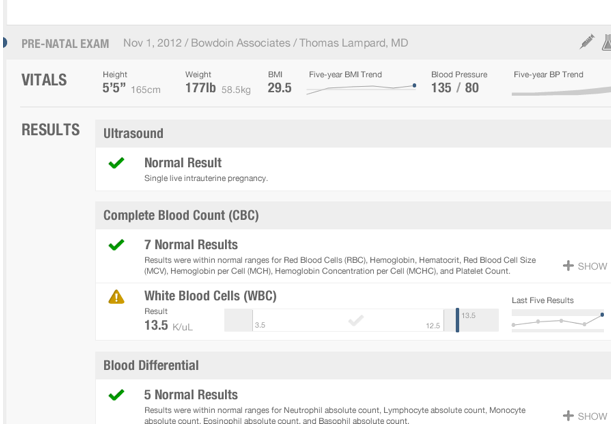Expand the 7 normal CBC results with Show
615x424 pixels.
pos(586,266)
